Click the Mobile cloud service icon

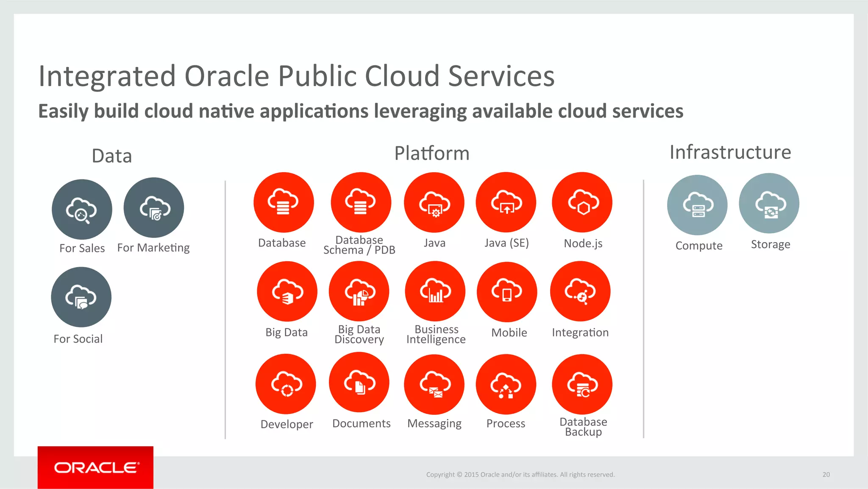[507, 292]
